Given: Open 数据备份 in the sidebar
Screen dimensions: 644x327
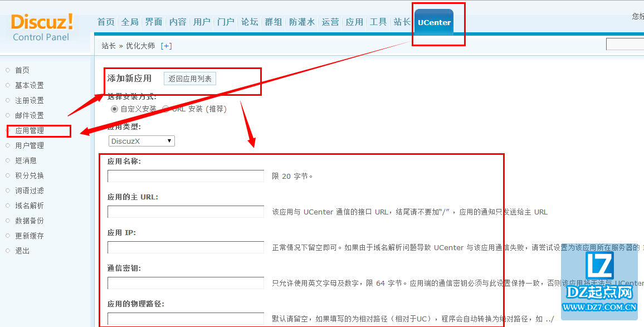Looking at the screenshot, I should [x=29, y=221].
